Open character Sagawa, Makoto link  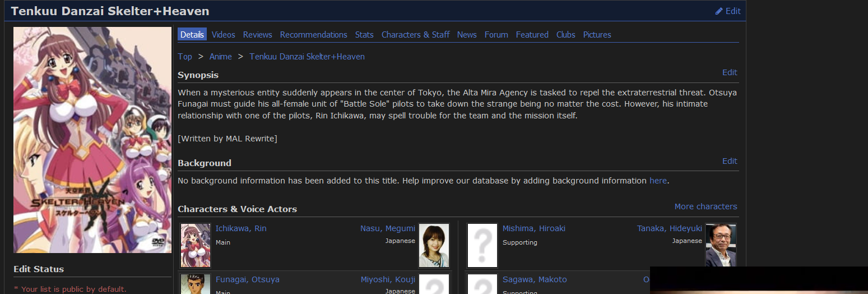pos(535,279)
